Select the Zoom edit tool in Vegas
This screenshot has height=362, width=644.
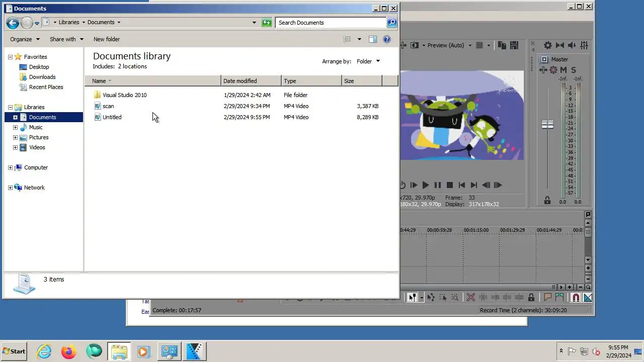(x=455, y=298)
